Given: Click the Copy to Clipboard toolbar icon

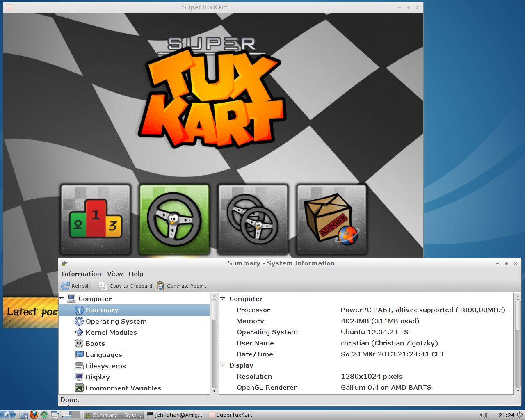Looking at the screenshot, I should click(103, 286).
